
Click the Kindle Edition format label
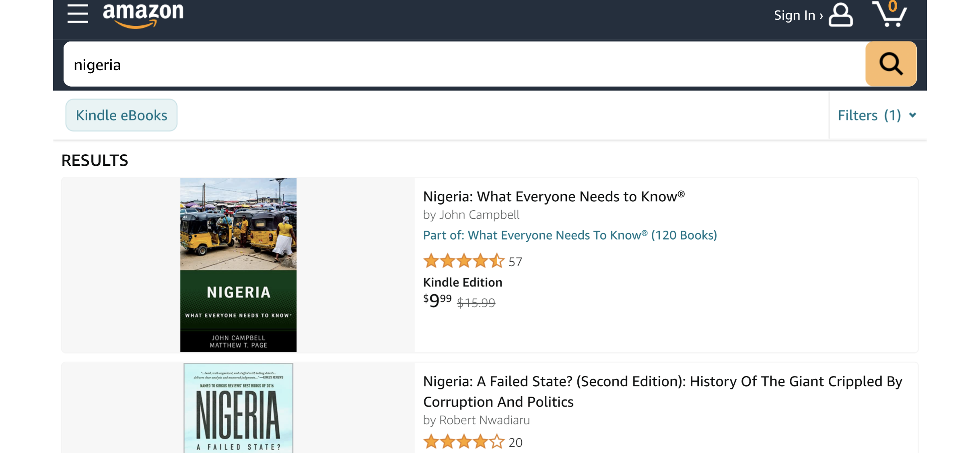(463, 282)
